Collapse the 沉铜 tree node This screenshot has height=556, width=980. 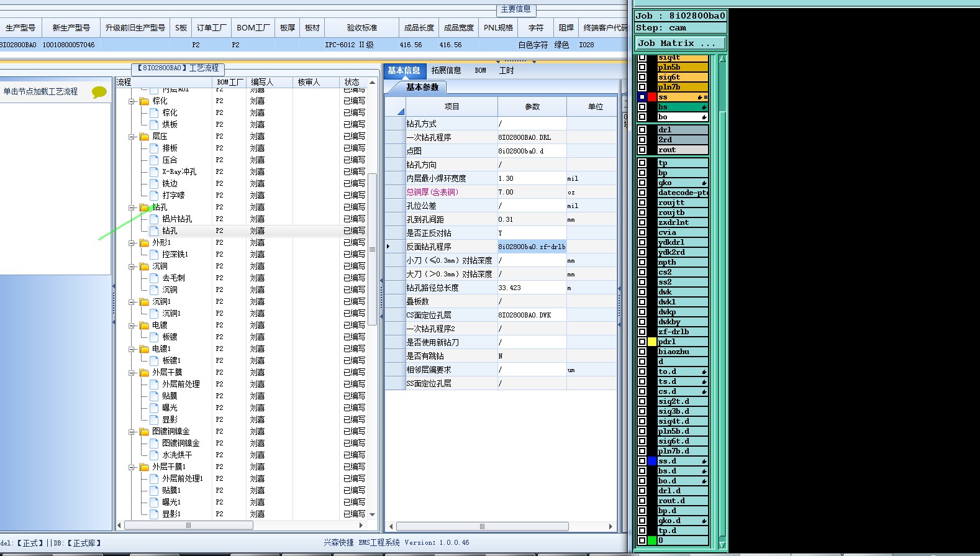pyautogui.click(x=132, y=267)
